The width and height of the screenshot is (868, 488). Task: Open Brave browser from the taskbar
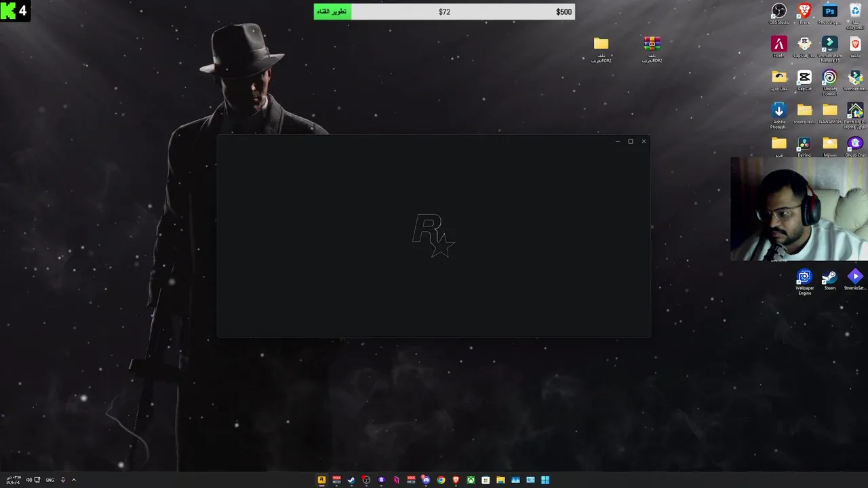tap(456, 480)
